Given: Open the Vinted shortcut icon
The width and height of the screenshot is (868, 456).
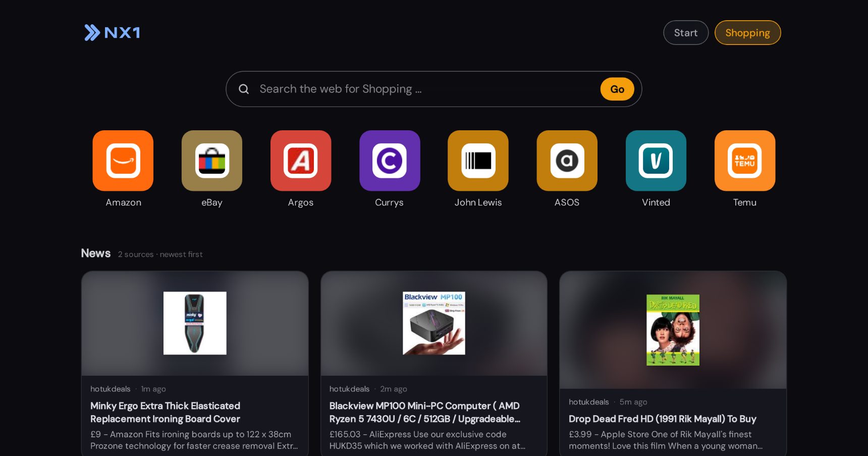Looking at the screenshot, I should 656,161.
